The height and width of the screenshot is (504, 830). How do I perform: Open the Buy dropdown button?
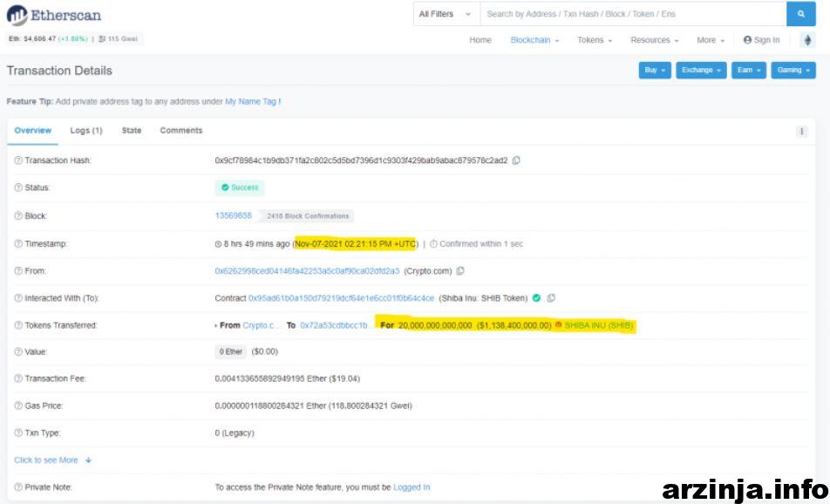(655, 71)
